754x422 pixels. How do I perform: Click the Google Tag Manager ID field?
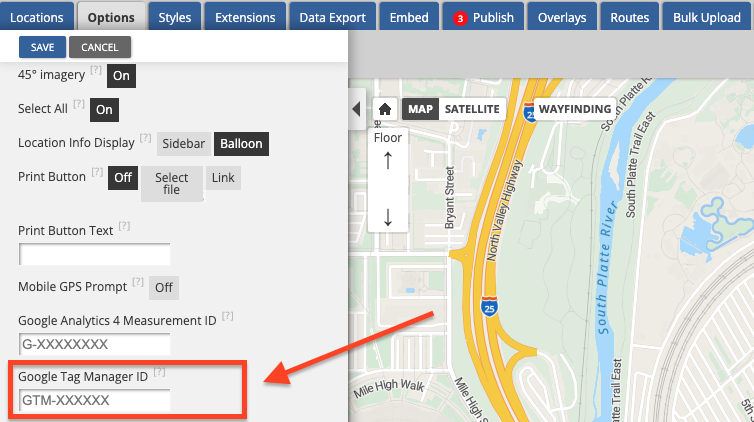click(x=94, y=400)
